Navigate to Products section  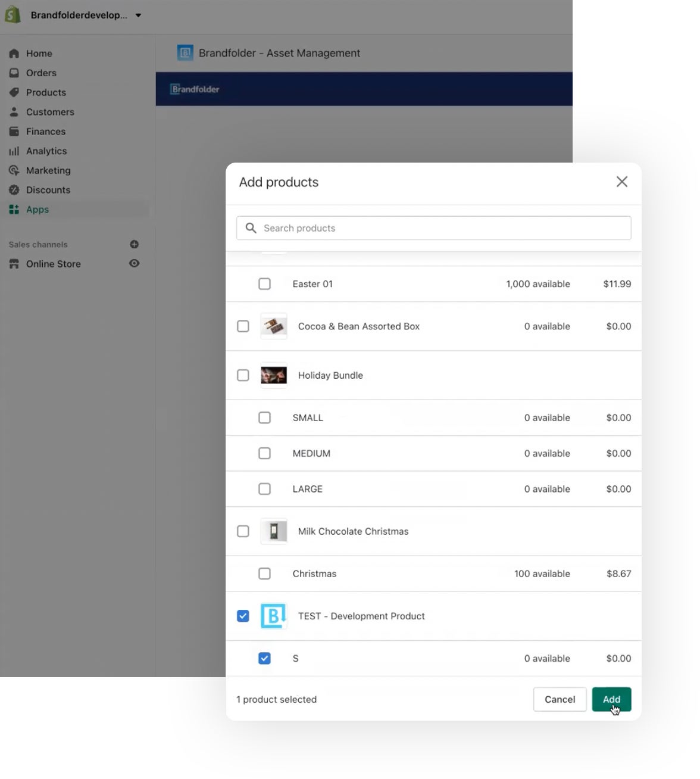coord(46,92)
